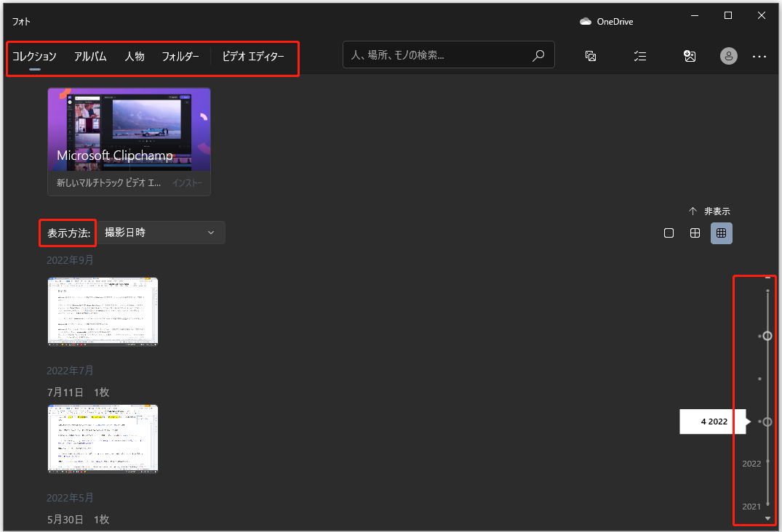Click inside the 人、場所、モノの検索 search field
Image resolution: width=782 pixels, height=532 pixels.
436,55
